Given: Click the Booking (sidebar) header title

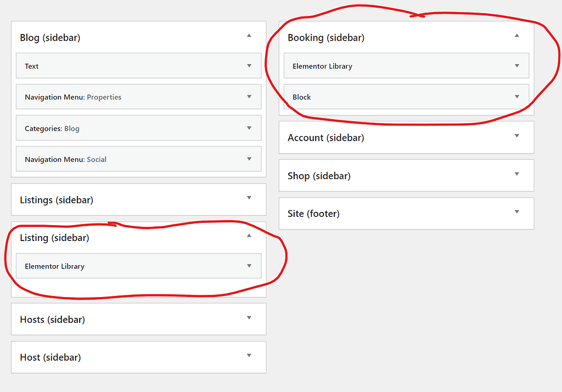Looking at the screenshot, I should [x=326, y=37].
